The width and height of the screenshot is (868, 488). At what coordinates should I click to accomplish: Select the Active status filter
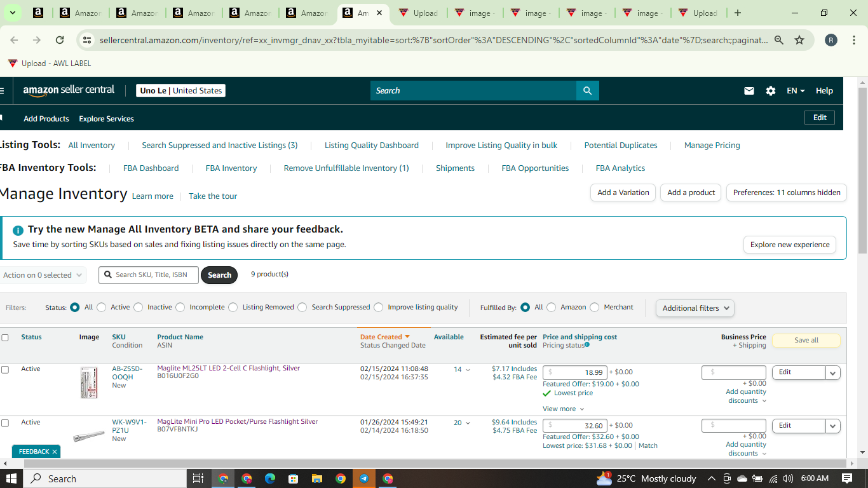tap(102, 308)
